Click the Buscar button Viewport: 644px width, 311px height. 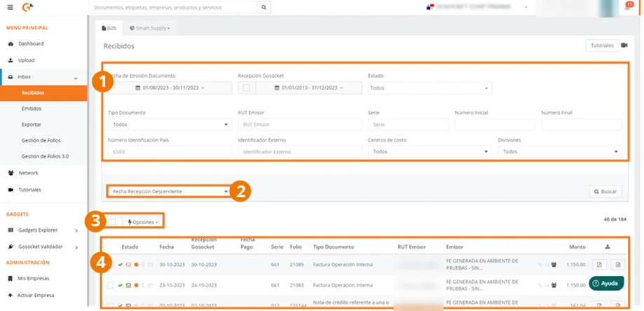point(605,192)
